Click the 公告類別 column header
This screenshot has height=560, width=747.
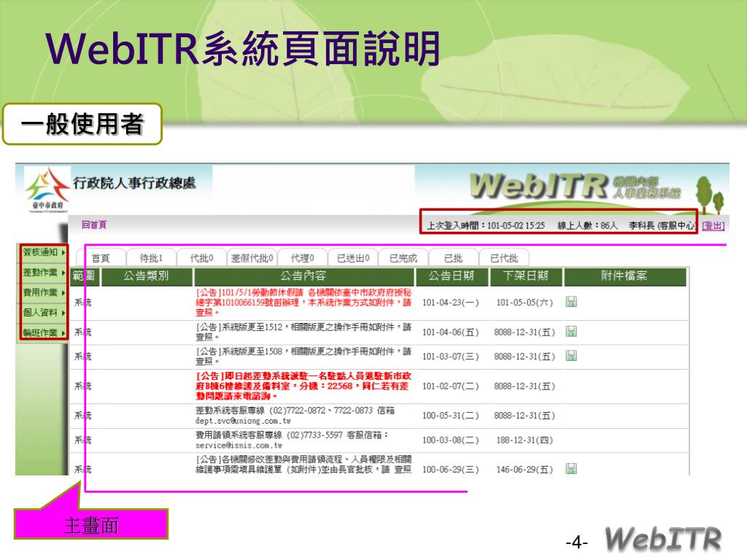pyautogui.click(x=146, y=276)
